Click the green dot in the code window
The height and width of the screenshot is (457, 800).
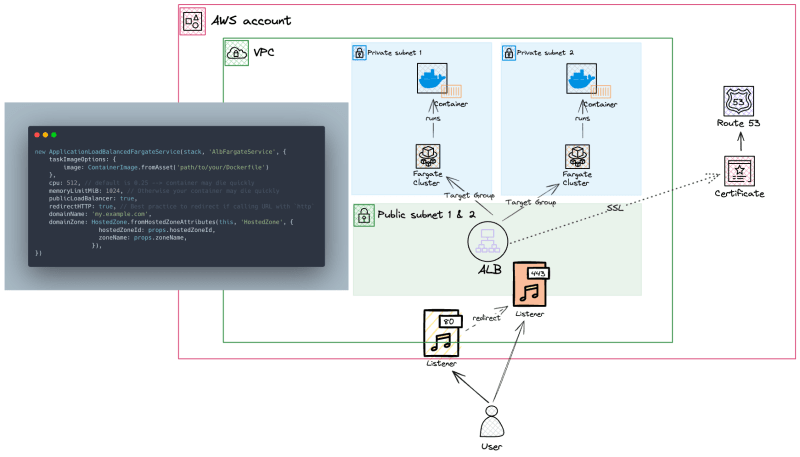point(54,135)
